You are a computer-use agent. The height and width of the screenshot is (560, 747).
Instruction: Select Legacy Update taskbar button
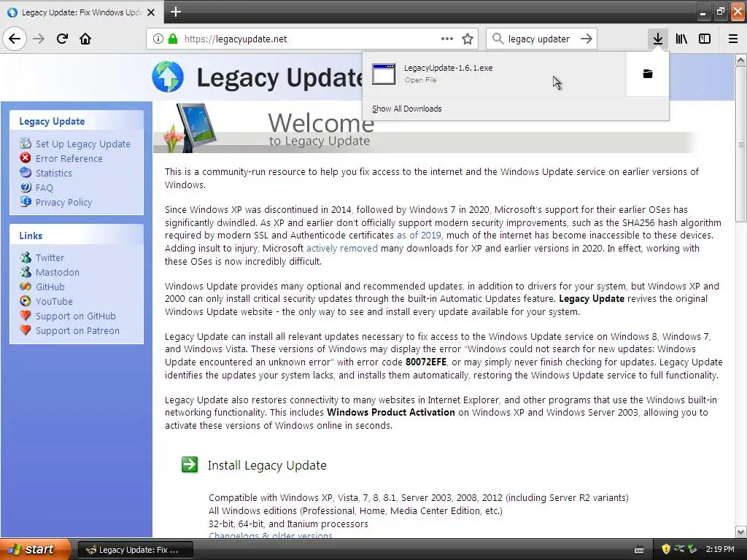tap(135, 550)
